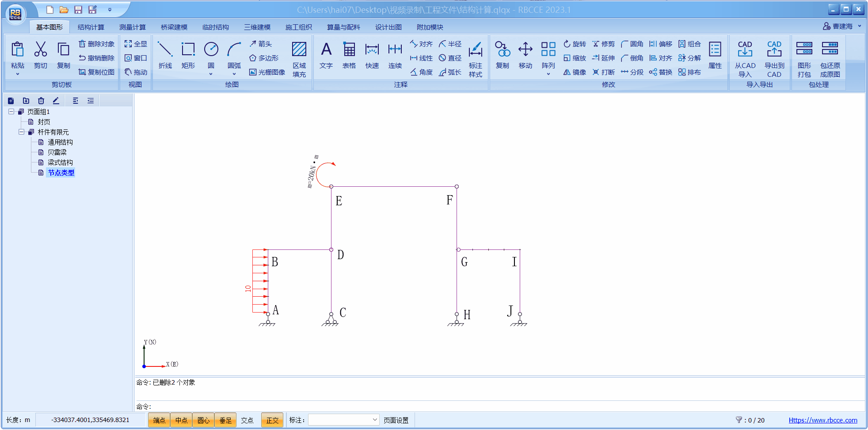
Task: Click the mirror (镜像) tool
Action: tap(575, 72)
